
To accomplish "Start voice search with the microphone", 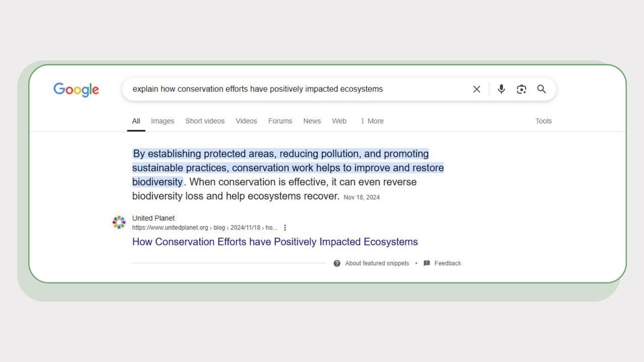I will tap(501, 89).
